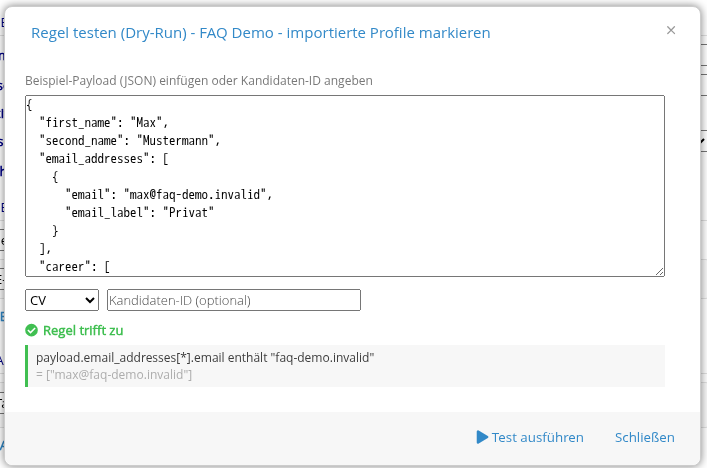The height and width of the screenshot is (468, 707).
Task: Click the line "second_name": "Mustermann"
Action: click(129, 141)
